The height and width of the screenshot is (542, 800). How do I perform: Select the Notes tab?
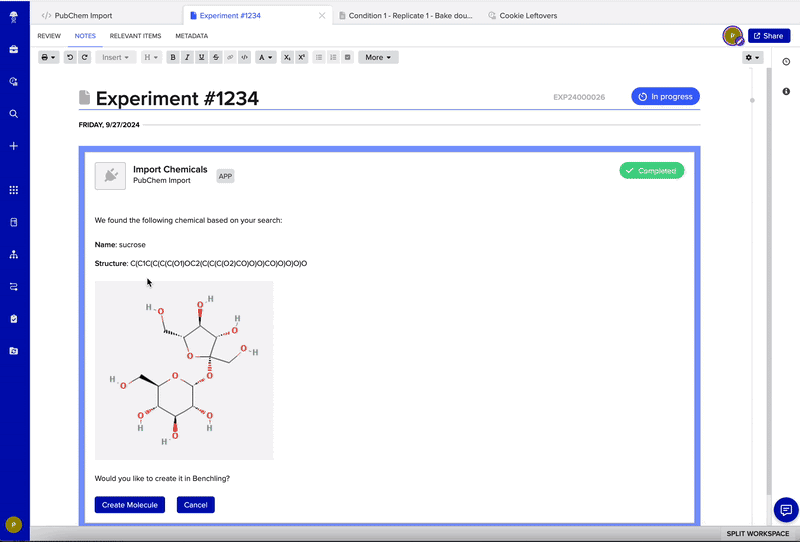[x=85, y=36]
